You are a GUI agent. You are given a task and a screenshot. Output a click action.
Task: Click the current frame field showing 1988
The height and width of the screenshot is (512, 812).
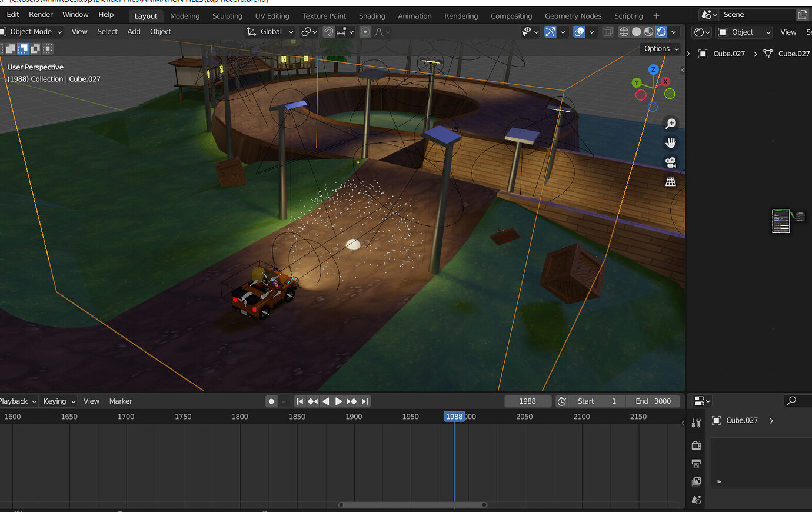(528, 401)
